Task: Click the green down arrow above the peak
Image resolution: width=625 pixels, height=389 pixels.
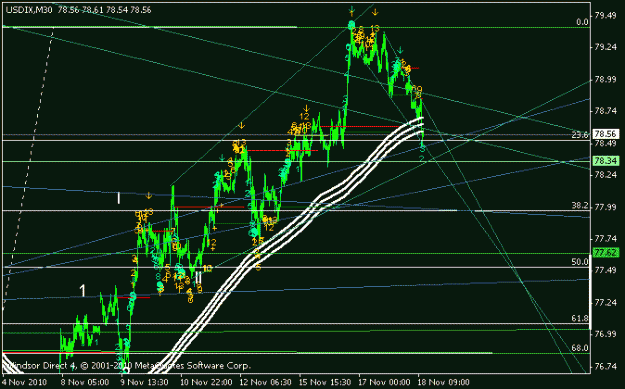Action: [x=352, y=10]
